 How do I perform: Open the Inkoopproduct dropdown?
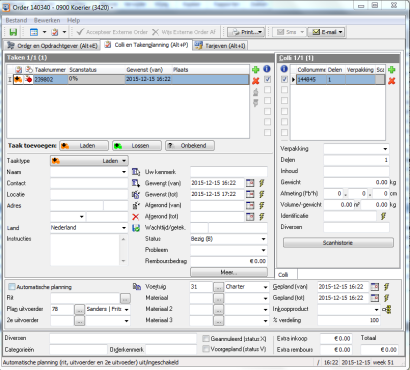point(377,309)
